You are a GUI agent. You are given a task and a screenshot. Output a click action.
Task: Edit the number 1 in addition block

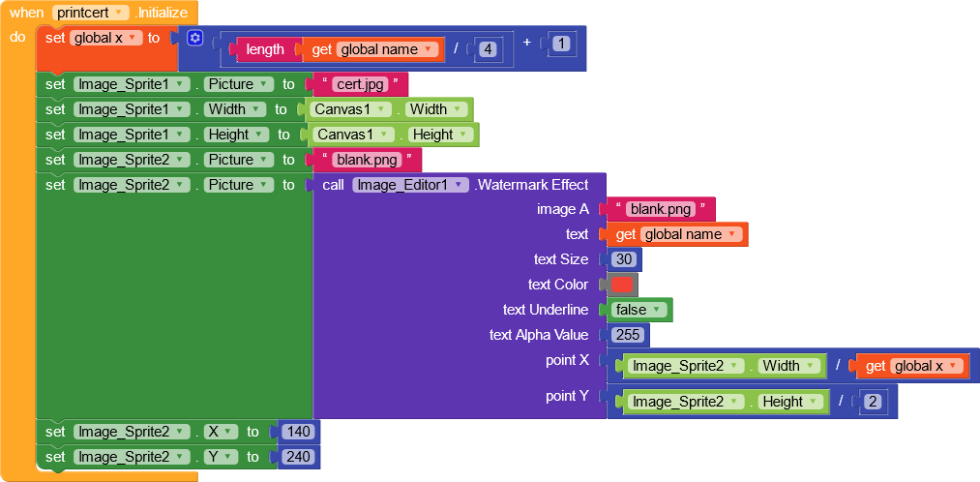click(562, 44)
